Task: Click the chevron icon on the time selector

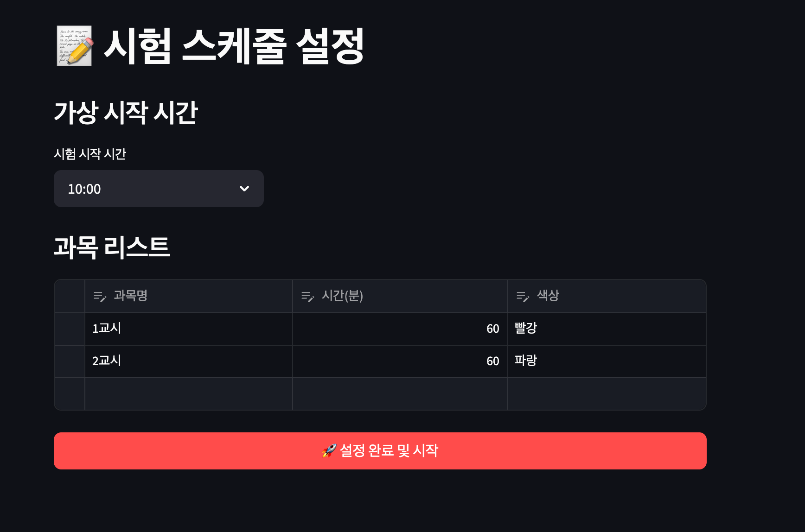Action: 244,189
